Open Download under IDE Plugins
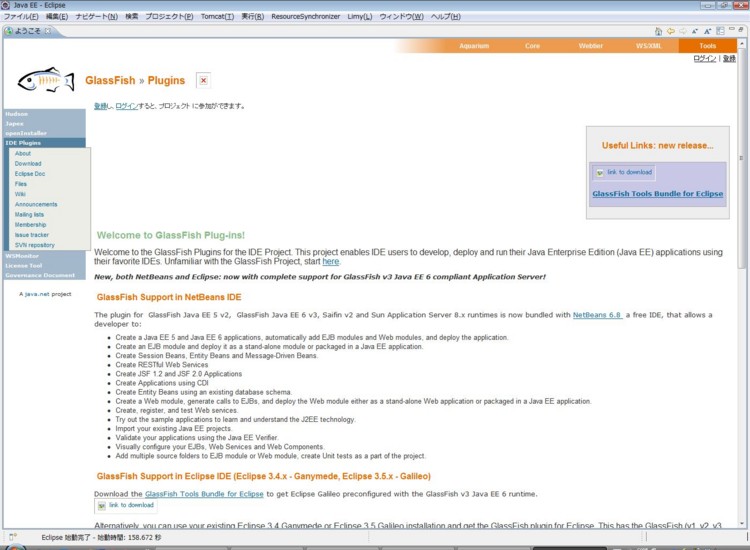Viewport: 750px width, 550px height. click(x=28, y=164)
